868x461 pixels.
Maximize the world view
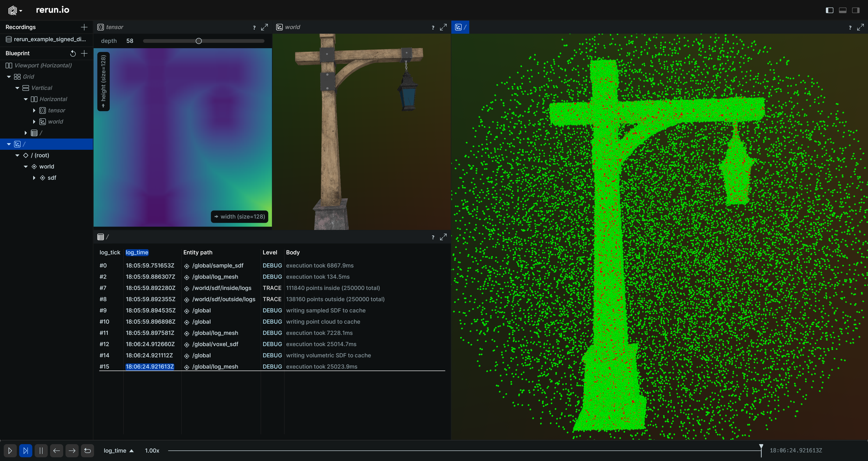coord(443,27)
